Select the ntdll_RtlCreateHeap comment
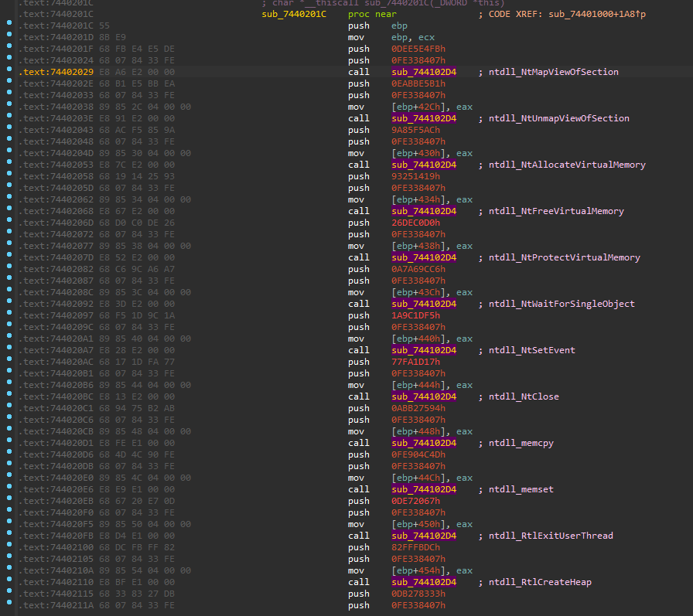Screen dimensions: 693x616 pyautogui.click(x=540, y=582)
